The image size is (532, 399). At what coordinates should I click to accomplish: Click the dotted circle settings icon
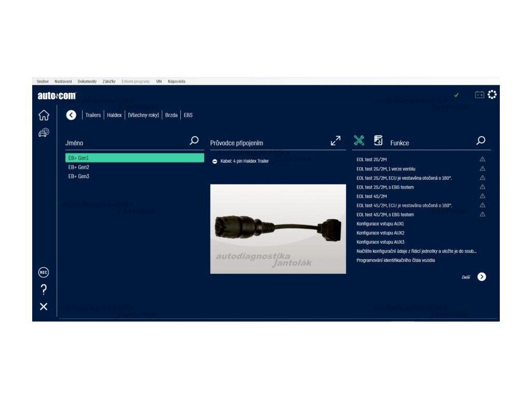coord(492,95)
